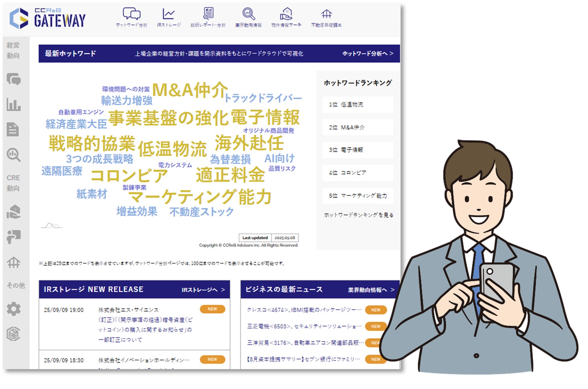Viewport: 588px width, 389px height.
Task: Go to ホットワード分析へ link in banner
Action: click(367, 53)
